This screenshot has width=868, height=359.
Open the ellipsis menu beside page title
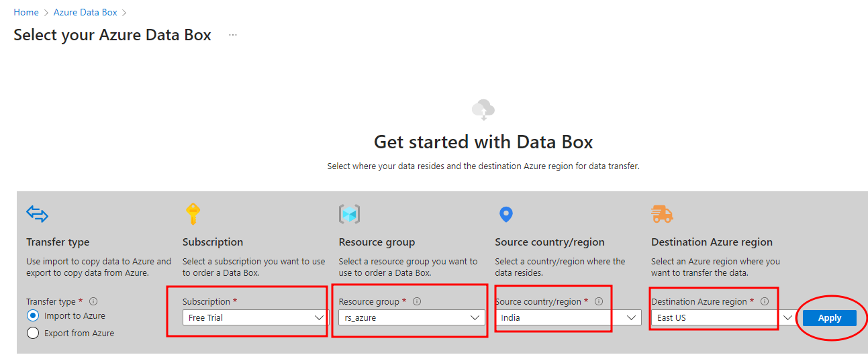tap(233, 35)
